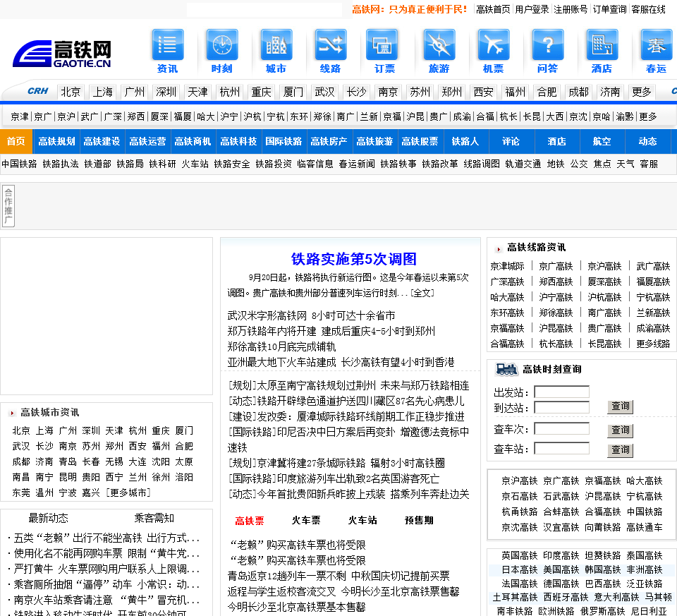Switch to the 预售期 tab

point(419,520)
